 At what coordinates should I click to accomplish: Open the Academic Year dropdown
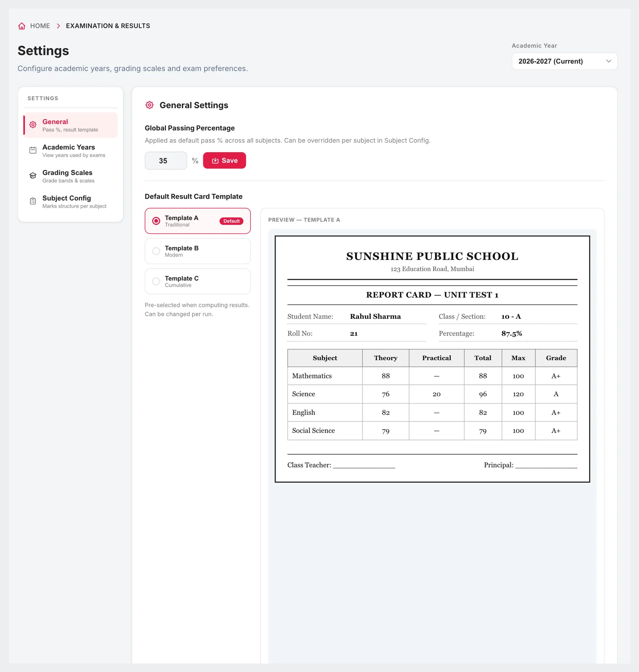point(564,61)
